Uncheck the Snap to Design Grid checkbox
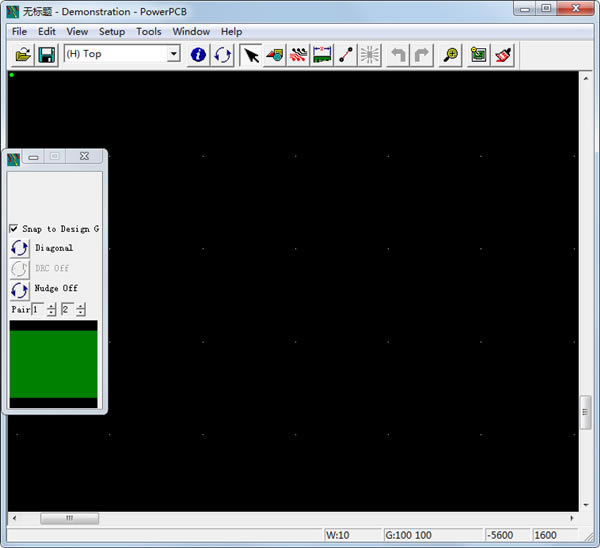Screen dimensions: 600x548 (x=14, y=229)
